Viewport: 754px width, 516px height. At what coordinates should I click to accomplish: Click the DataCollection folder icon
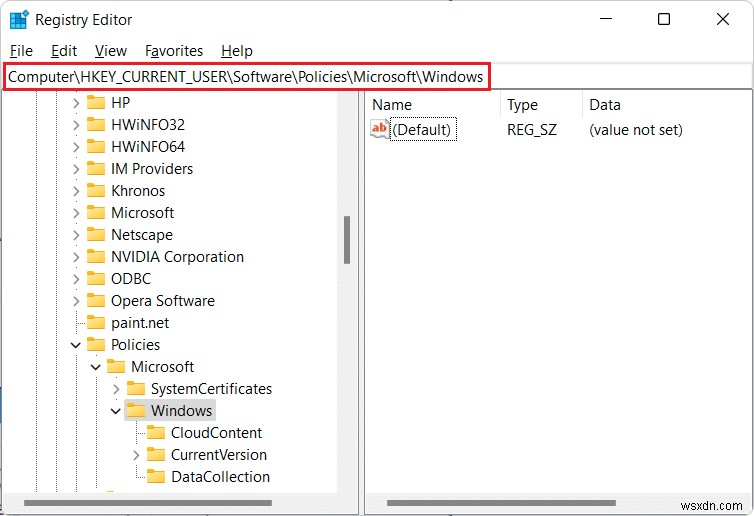click(155, 477)
